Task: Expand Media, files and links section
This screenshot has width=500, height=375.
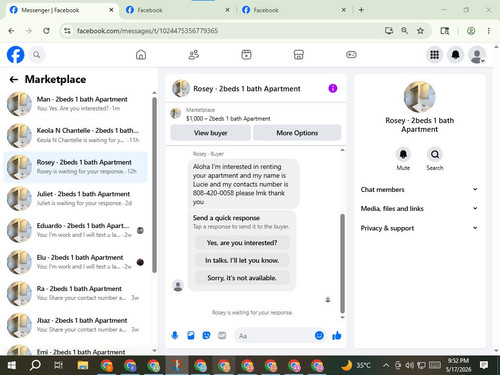Action: [419, 209]
